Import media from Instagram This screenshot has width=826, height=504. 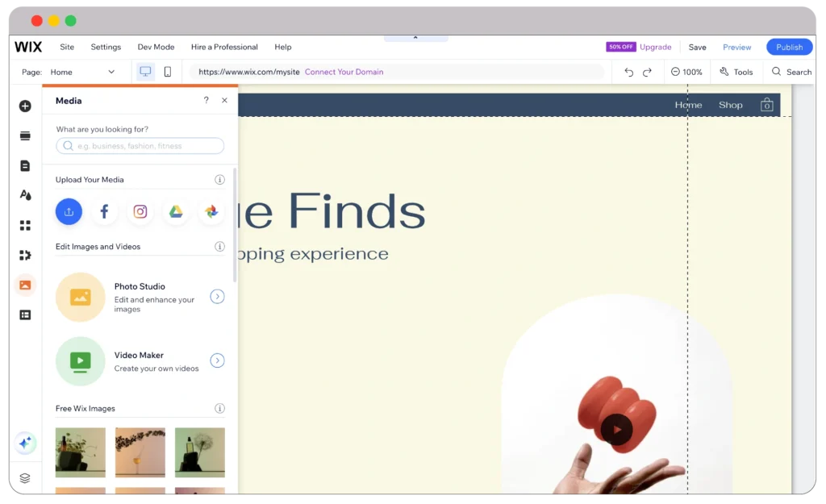point(140,211)
